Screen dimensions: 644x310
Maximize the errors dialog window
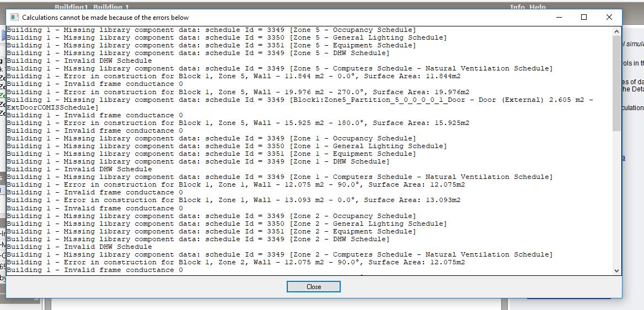click(x=583, y=17)
